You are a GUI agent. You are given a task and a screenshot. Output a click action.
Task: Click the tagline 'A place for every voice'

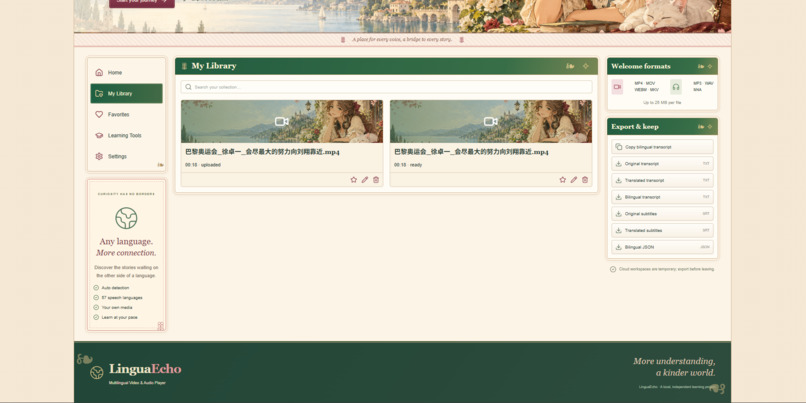click(402, 39)
